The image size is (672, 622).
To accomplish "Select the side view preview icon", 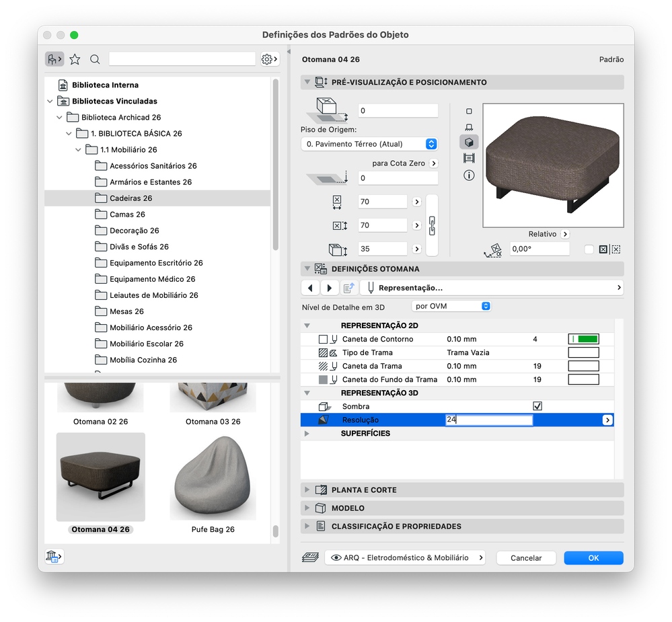I will pyautogui.click(x=469, y=127).
